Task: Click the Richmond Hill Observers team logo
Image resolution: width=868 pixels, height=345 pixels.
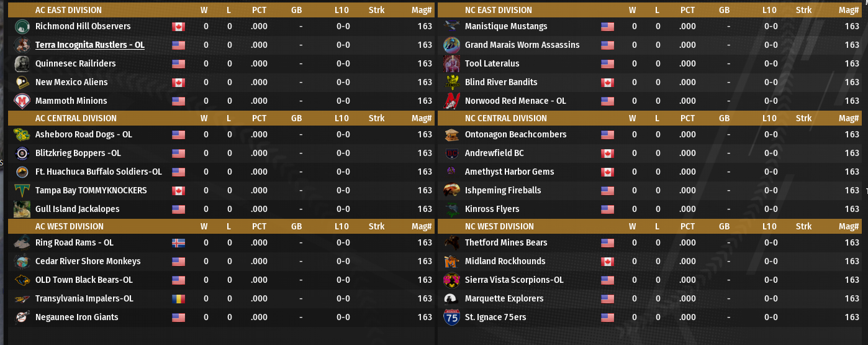Action: click(x=22, y=26)
